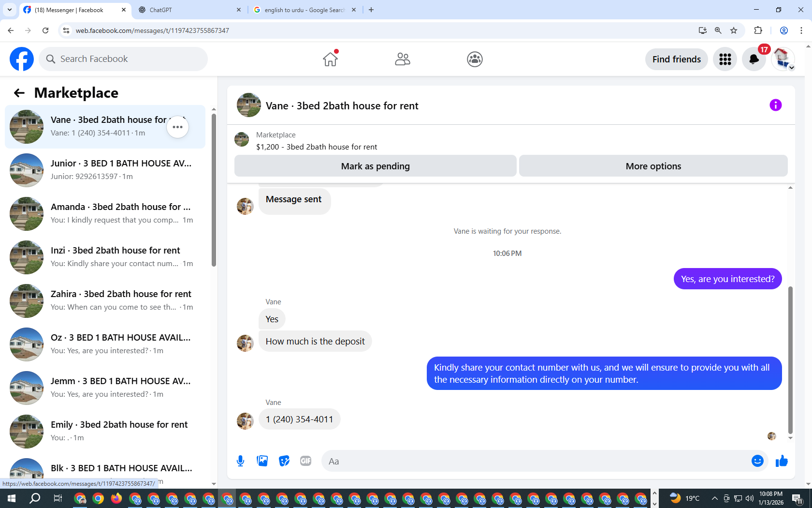The width and height of the screenshot is (812, 508).
Task: Open the $1,200 3bed 2bath listing link
Action: [x=317, y=147]
